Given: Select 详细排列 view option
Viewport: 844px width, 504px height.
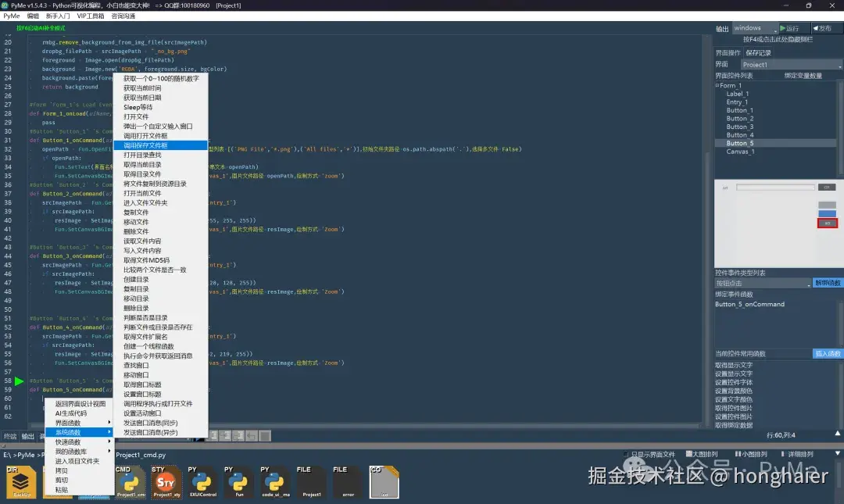Looking at the screenshot, I should pos(797,454).
